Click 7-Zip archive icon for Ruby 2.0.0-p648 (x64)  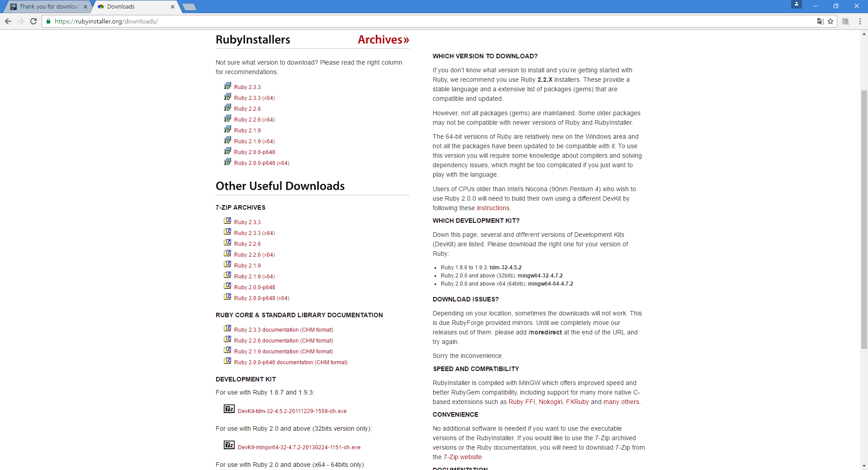click(x=227, y=296)
